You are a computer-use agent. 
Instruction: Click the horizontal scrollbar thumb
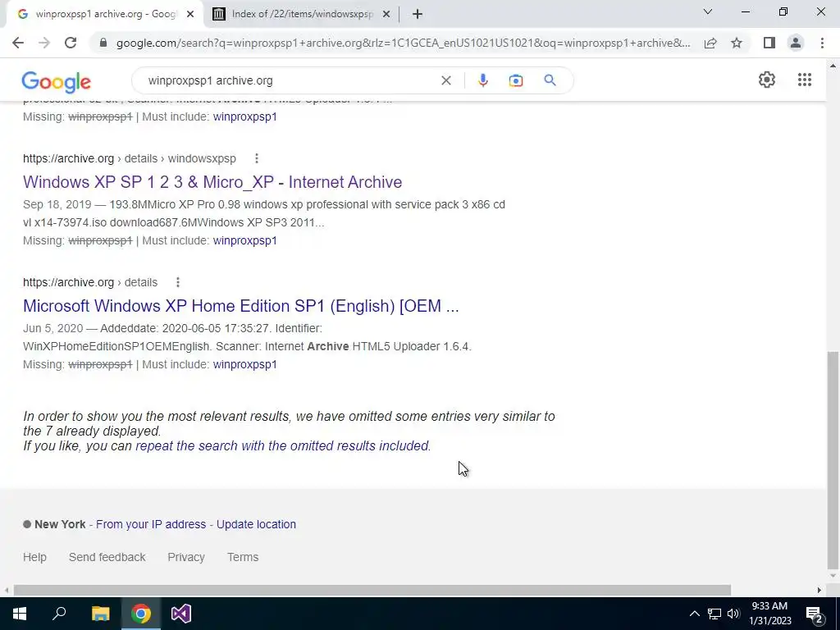pyautogui.click(x=372, y=591)
